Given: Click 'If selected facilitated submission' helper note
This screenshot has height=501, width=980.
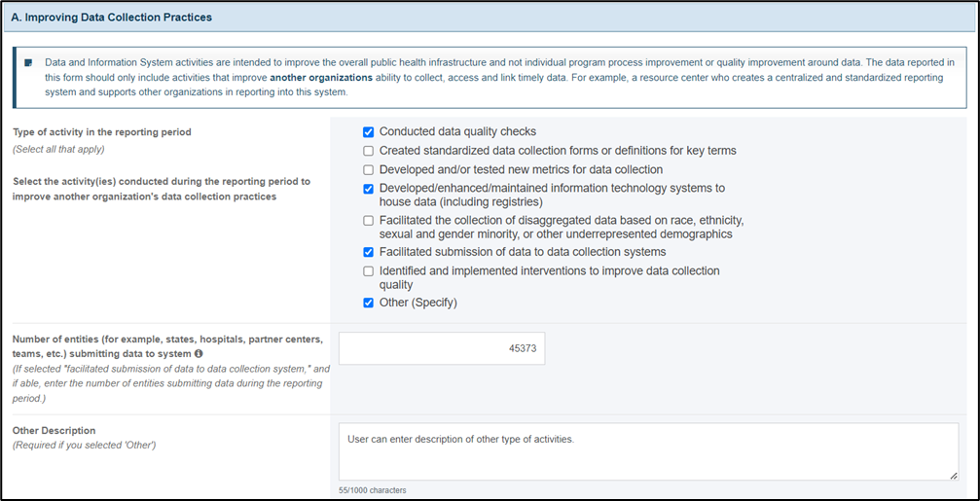Looking at the screenshot, I should point(171,383).
